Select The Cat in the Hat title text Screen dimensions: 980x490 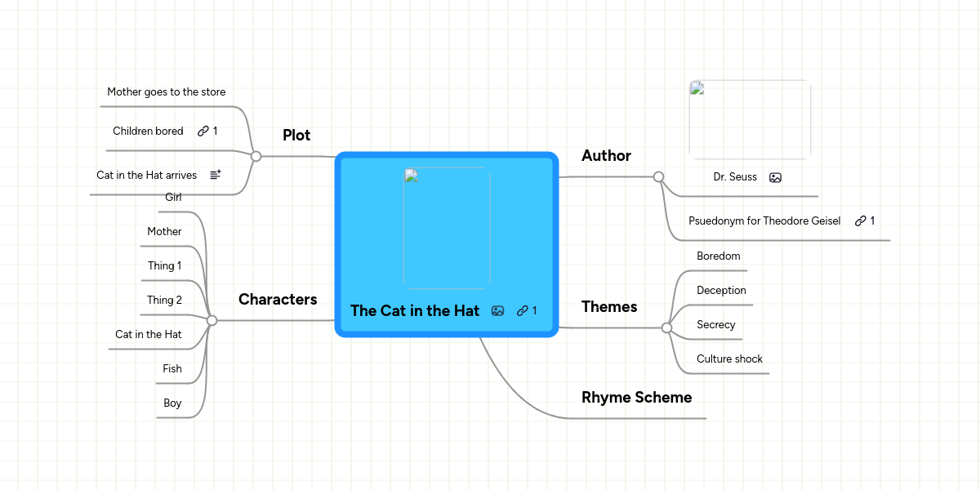click(x=415, y=310)
